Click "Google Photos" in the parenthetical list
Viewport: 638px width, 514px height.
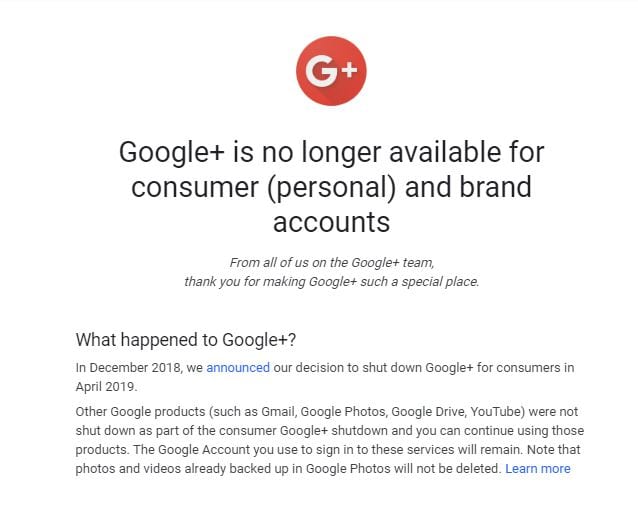pyautogui.click(x=344, y=411)
